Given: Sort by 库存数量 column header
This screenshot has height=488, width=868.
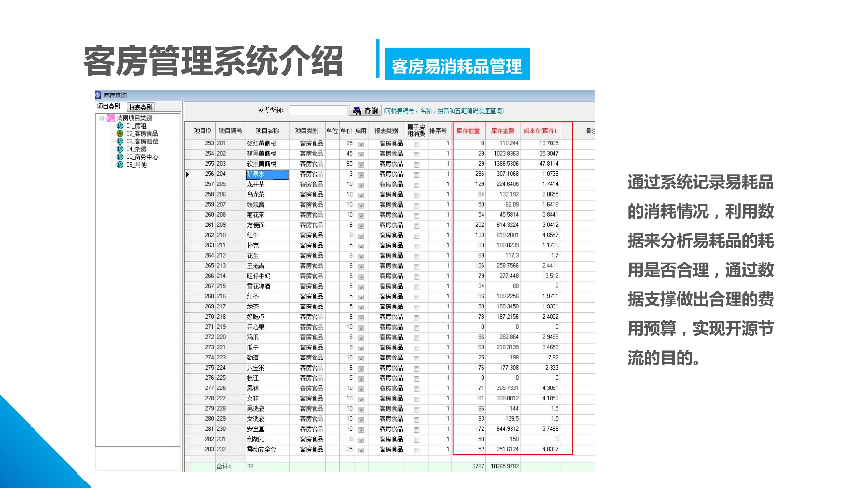Looking at the screenshot, I should coord(468,131).
